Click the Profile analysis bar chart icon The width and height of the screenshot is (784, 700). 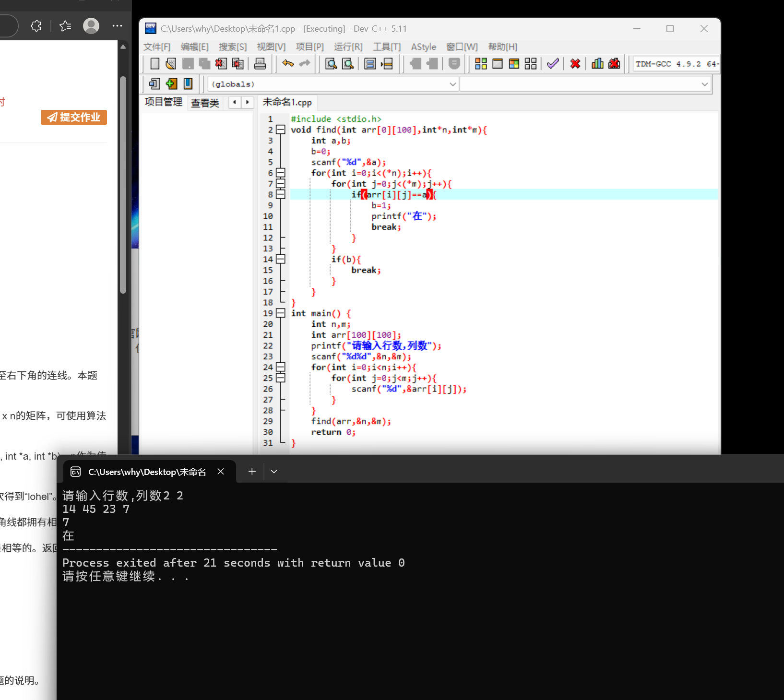point(597,64)
